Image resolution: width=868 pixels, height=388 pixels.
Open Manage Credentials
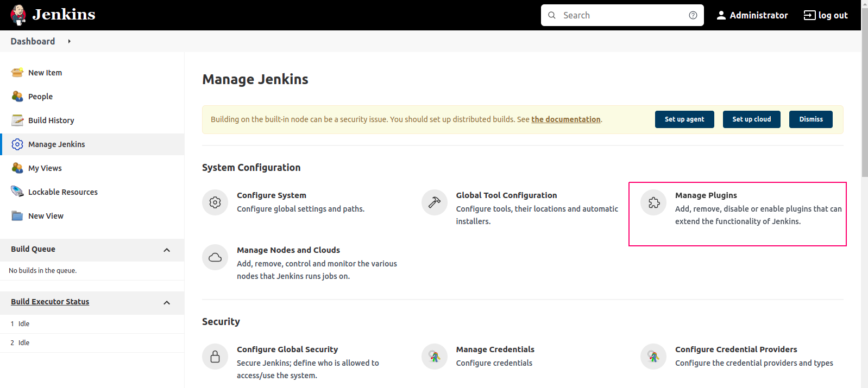coord(495,349)
